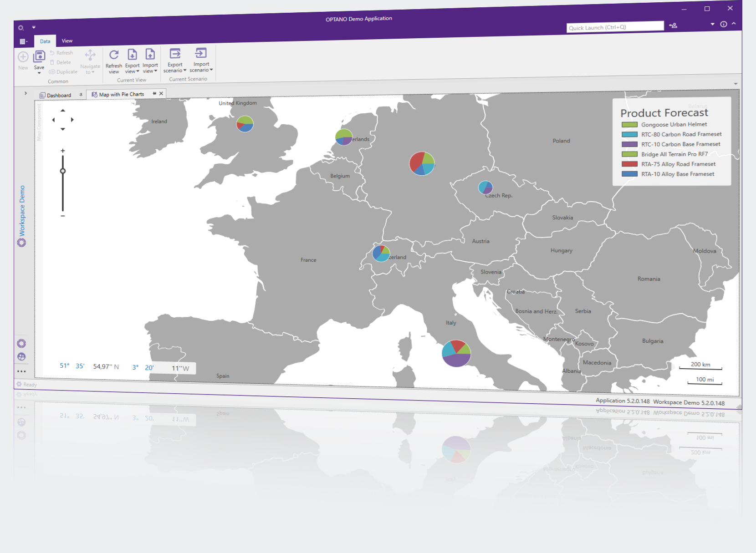
Task: Open the ribbon options arrow at far right
Action: click(x=736, y=84)
